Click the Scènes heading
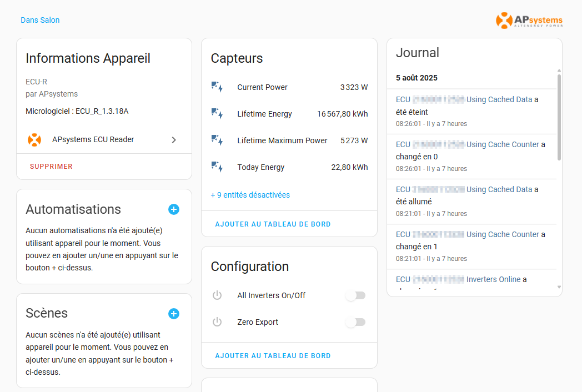582x392 pixels. [47, 313]
